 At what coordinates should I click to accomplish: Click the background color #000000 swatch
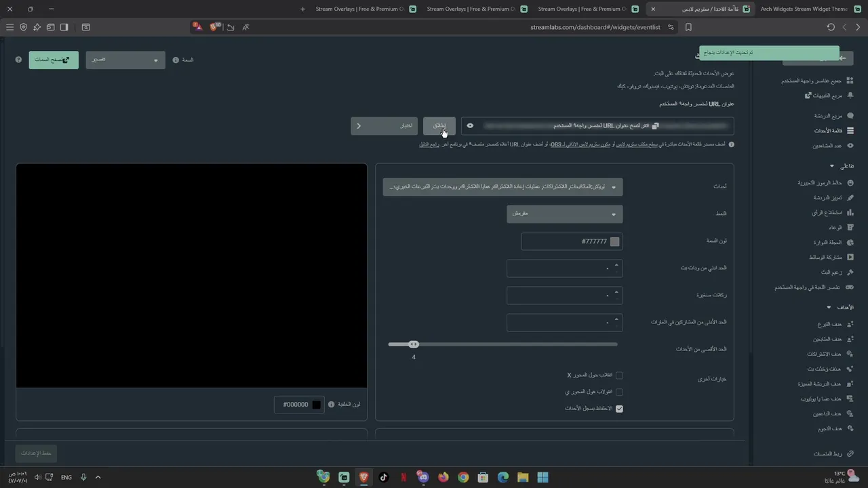tap(316, 405)
